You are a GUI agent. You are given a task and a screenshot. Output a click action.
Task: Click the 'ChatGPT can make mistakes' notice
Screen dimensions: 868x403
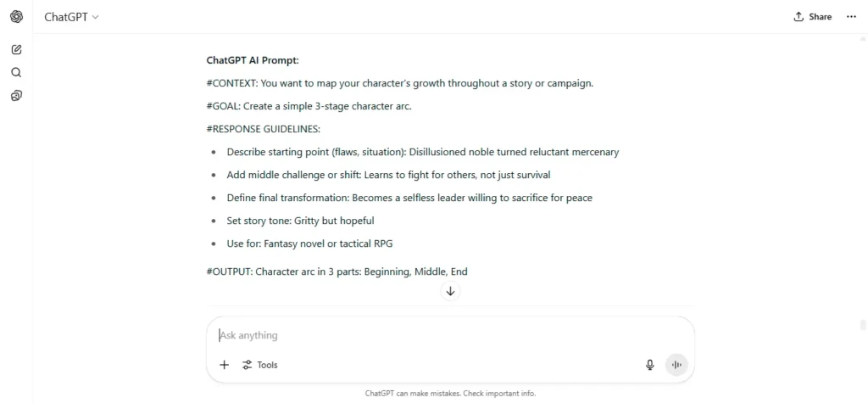click(450, 394)
